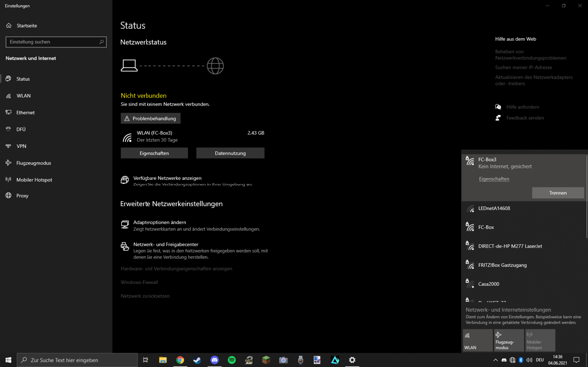Click the 'Netzwerk zurücksetzen' link
This screenshot has width=588, height=367.
click(x=146, y=296)
